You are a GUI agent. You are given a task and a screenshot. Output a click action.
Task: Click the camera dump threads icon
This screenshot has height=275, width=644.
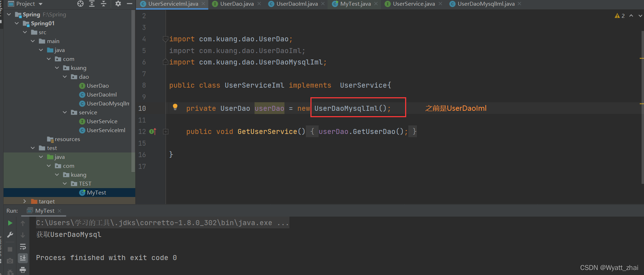tap(10, 261)
